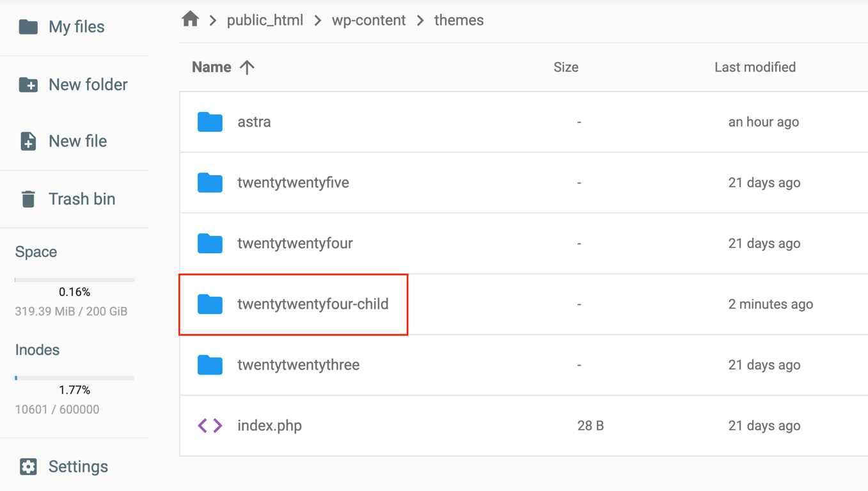This screenshot has height=491, width=868.
Task: Open My files from the sidebar
Action: tap(28, 26)
